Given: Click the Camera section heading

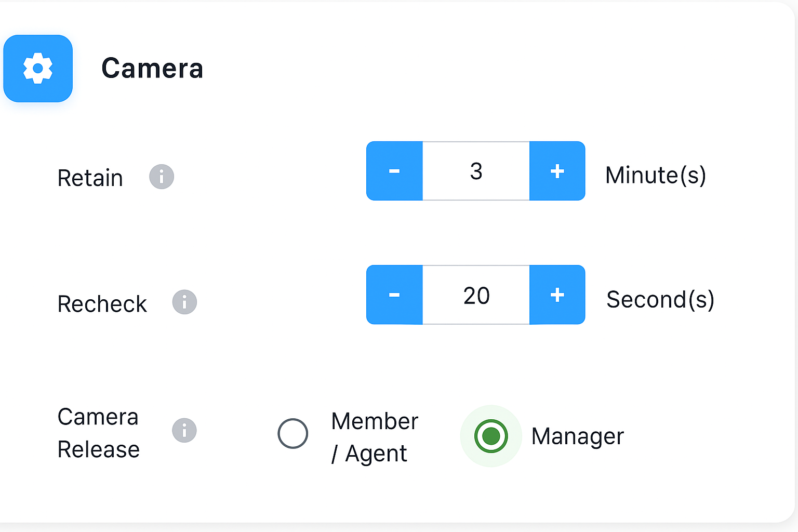Looking at the screenshot, I should click(x=152, y=69).
